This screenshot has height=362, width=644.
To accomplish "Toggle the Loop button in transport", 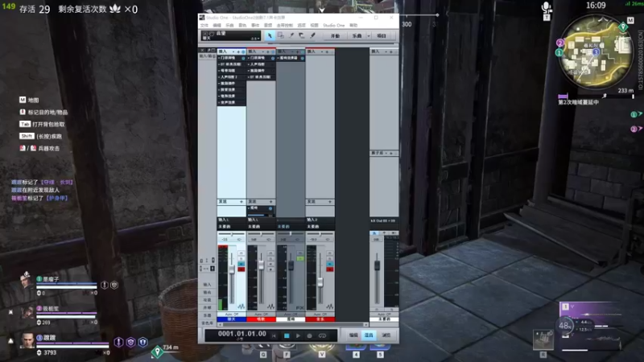I will click(323, 335).
